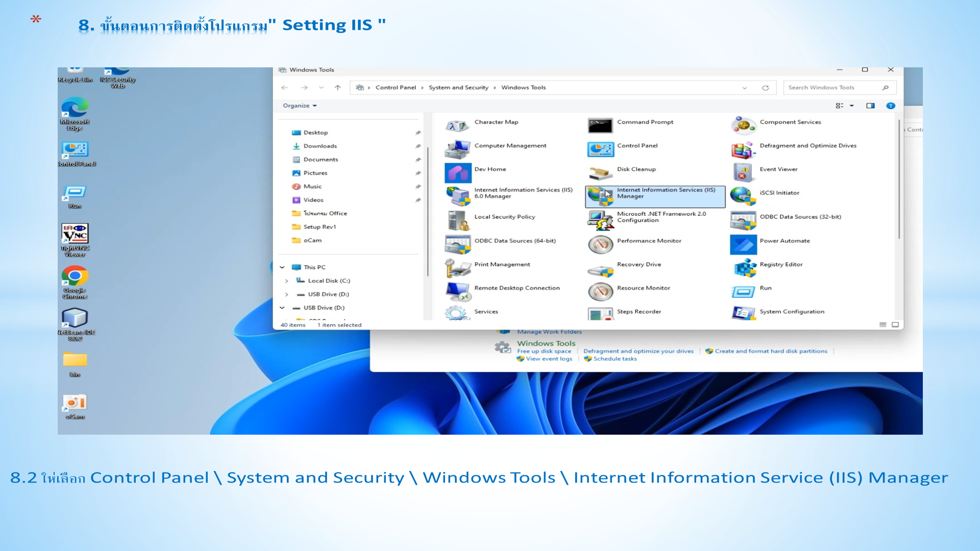The height and width of the screenshot is (551, 980).
Task: Open Command Prompt icon
Action: click(600, 125)
